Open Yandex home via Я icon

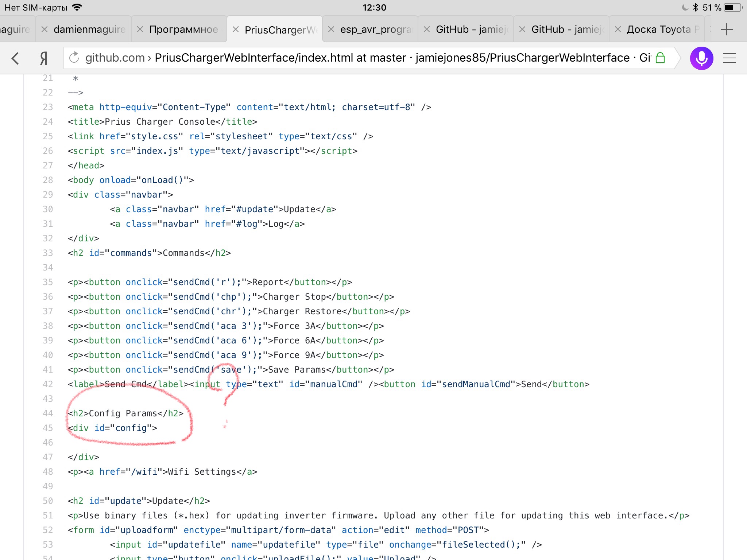click(x=44, y=58)
